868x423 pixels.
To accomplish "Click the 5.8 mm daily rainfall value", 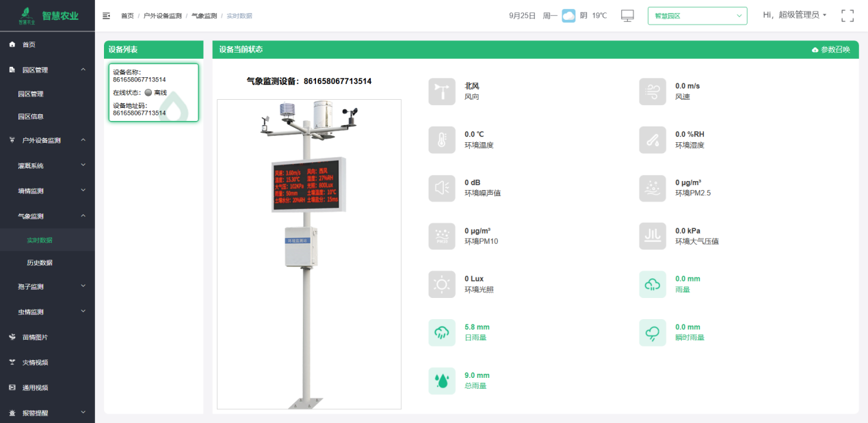I will [477, 327].
